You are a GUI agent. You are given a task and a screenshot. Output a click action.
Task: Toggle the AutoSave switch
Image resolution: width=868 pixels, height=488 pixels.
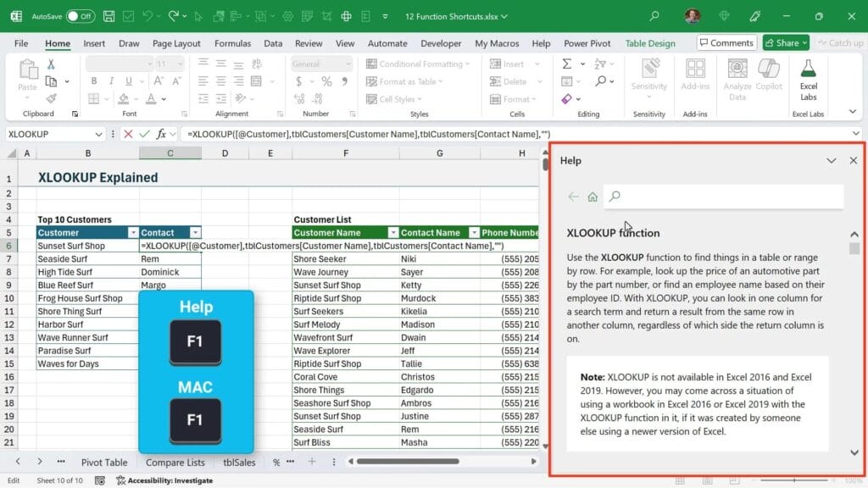click(x=80, y=16)
